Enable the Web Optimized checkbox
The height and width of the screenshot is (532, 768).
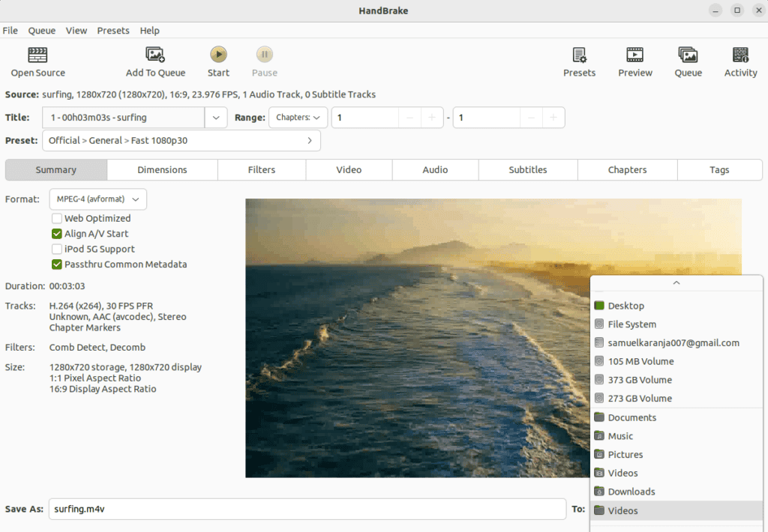[x=57, y=218]
